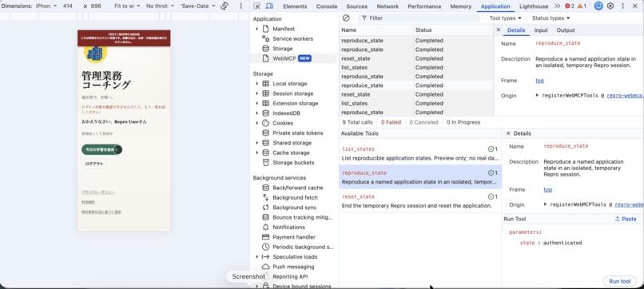Click the プライバシーポリシー link in page
The height and width of the screenshot is (289, 644).
click(x=97, y=192)
